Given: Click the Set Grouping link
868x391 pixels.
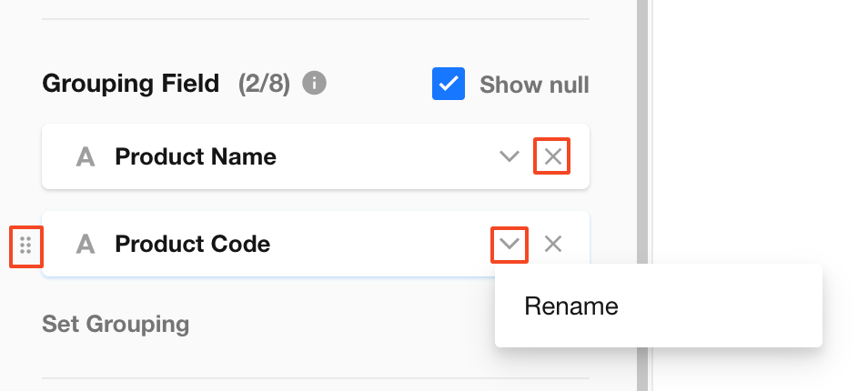Looking at the screenshot, I should (116, 324).
